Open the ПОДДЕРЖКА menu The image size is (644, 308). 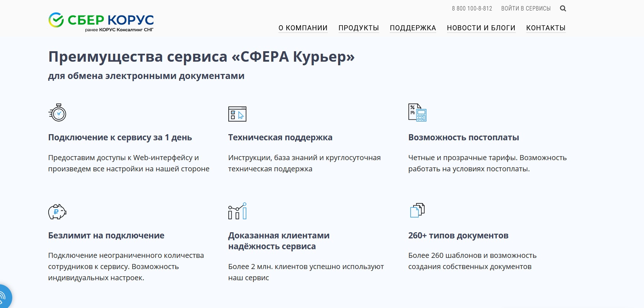[413, 28]
